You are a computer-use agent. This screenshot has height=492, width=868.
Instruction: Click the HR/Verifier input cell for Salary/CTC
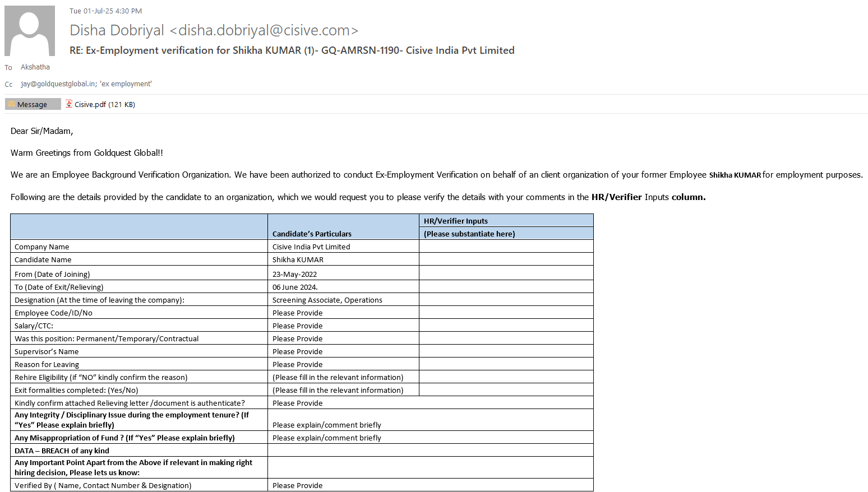point(506,326)
